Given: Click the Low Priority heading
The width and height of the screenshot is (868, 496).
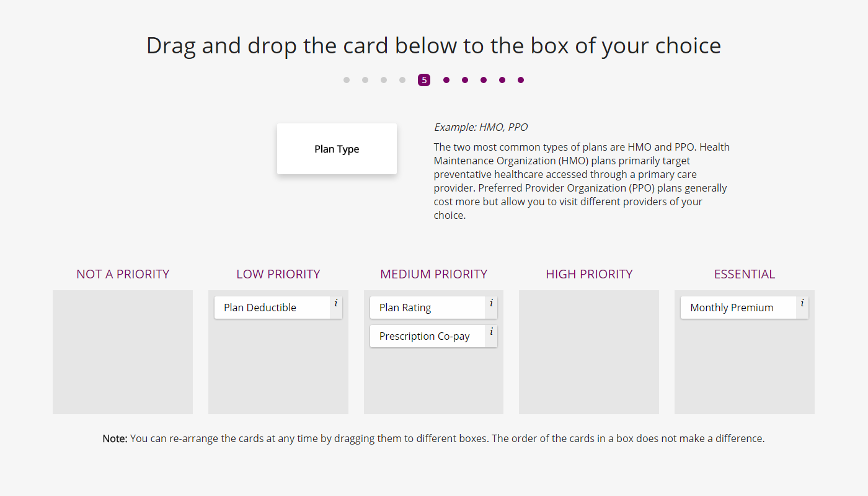Looking at the screenshot, I should pos(278,274).
